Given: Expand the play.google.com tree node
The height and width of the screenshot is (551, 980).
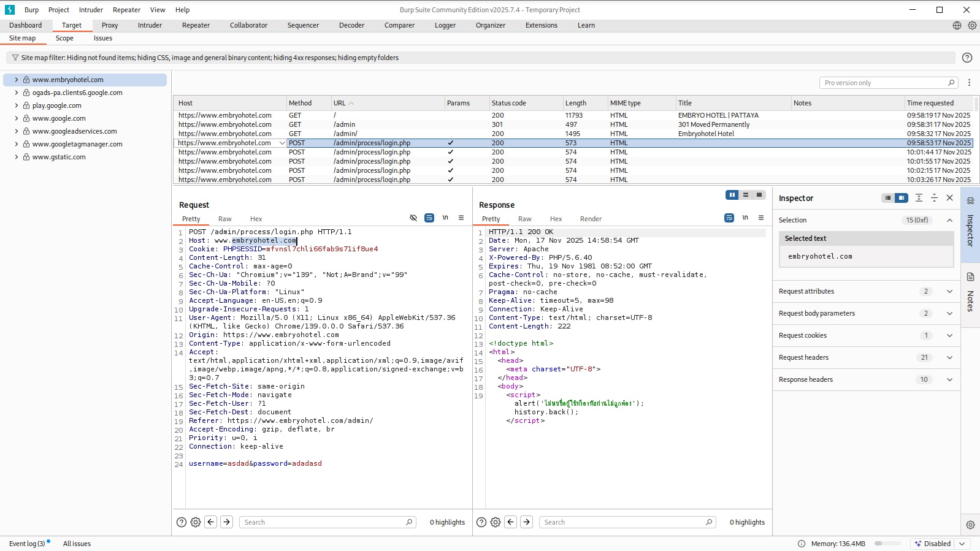Looking at the screenshot, I should coord(17,105).
